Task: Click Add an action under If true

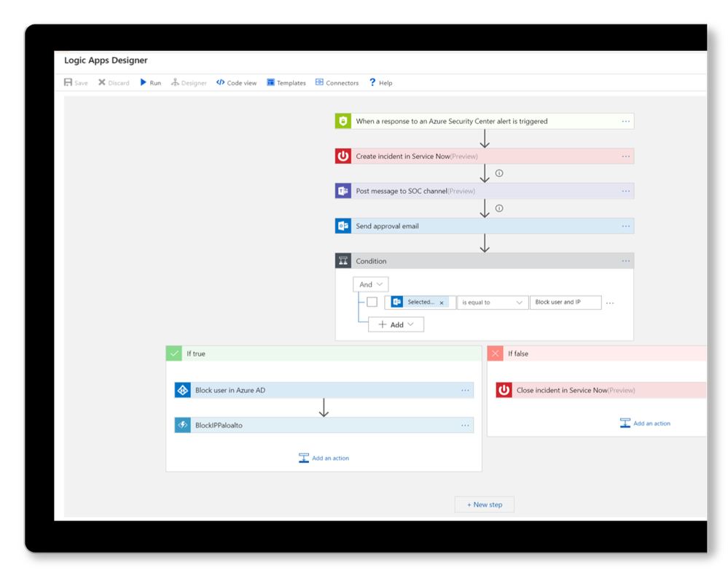Action: 324,458
